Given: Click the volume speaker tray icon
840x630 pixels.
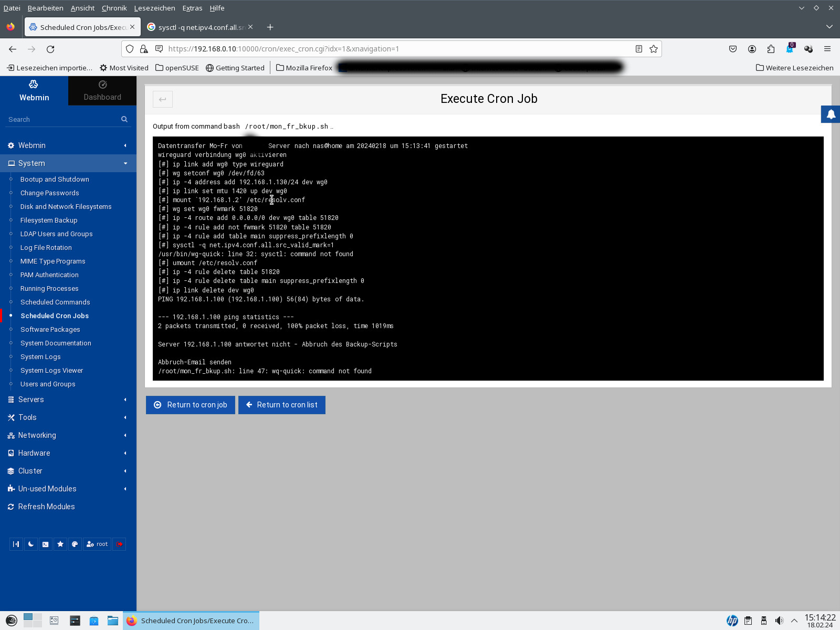Looking at the screenshot, I should (779, 621).
